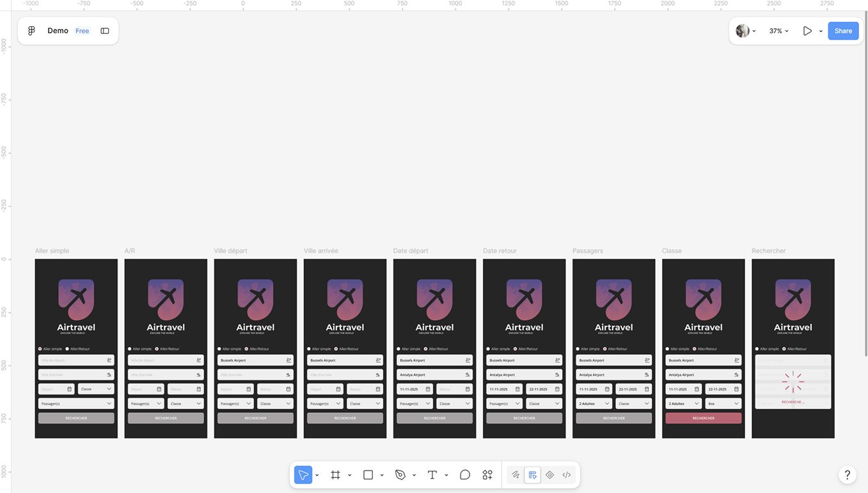Open the Help question mark button
The height and width of the screenshot is (493, 868).
point(848,475)
